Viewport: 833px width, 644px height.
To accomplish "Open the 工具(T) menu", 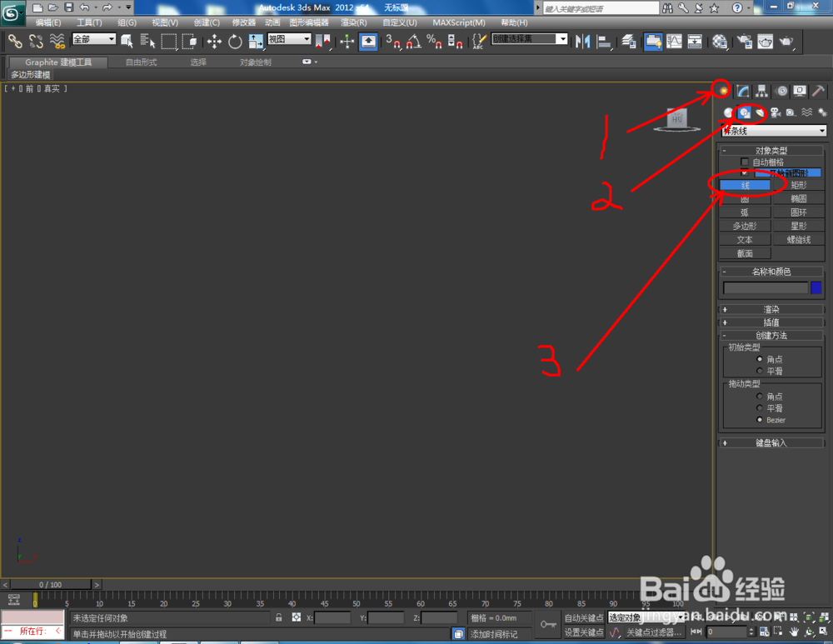I will tap(89, 22).
